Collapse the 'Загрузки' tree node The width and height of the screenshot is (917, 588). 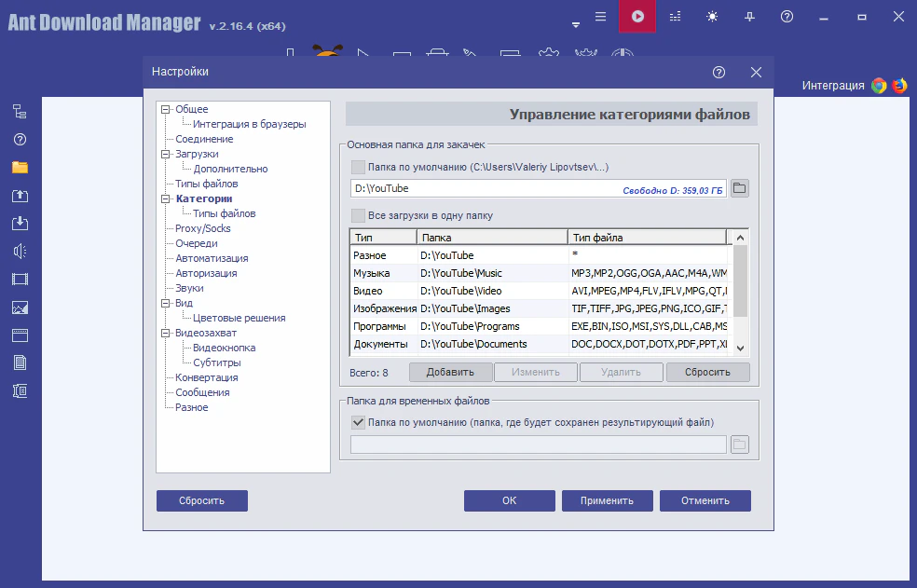pos(166,154)
